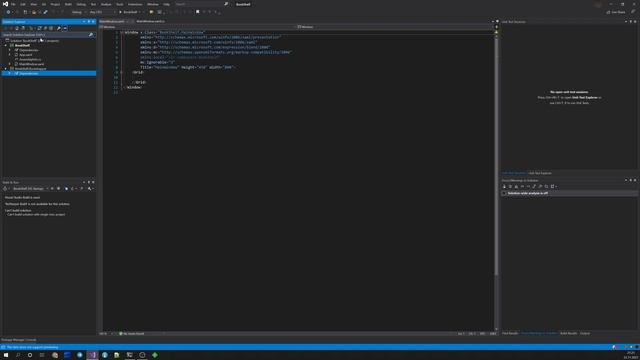Click the Visual Studio search box
640x360 pixels.
point(202,4)
